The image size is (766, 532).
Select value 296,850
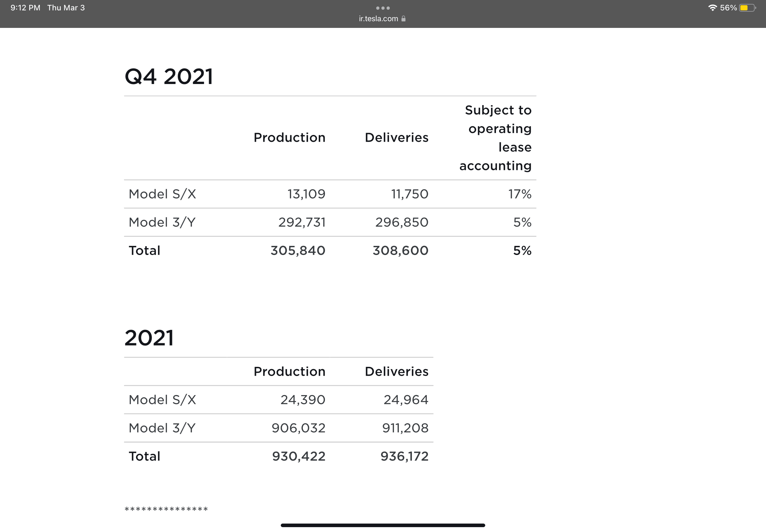click(x=402, y=222)
